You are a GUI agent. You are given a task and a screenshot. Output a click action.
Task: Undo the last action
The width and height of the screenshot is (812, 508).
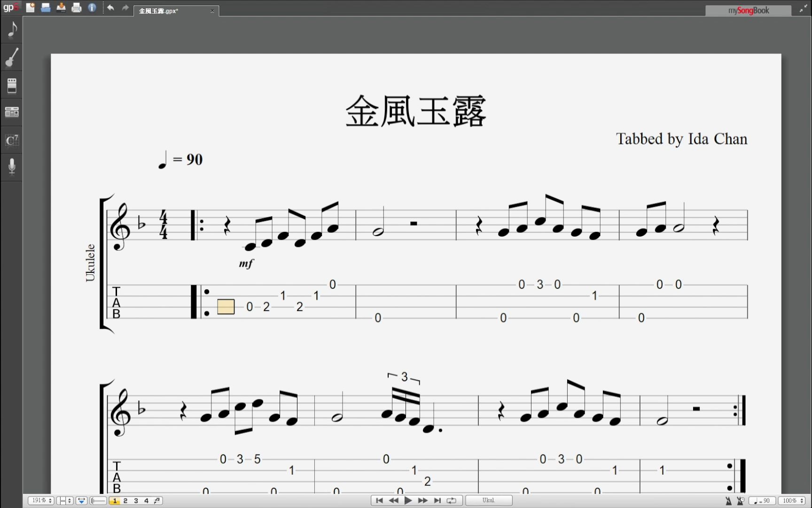110,8
